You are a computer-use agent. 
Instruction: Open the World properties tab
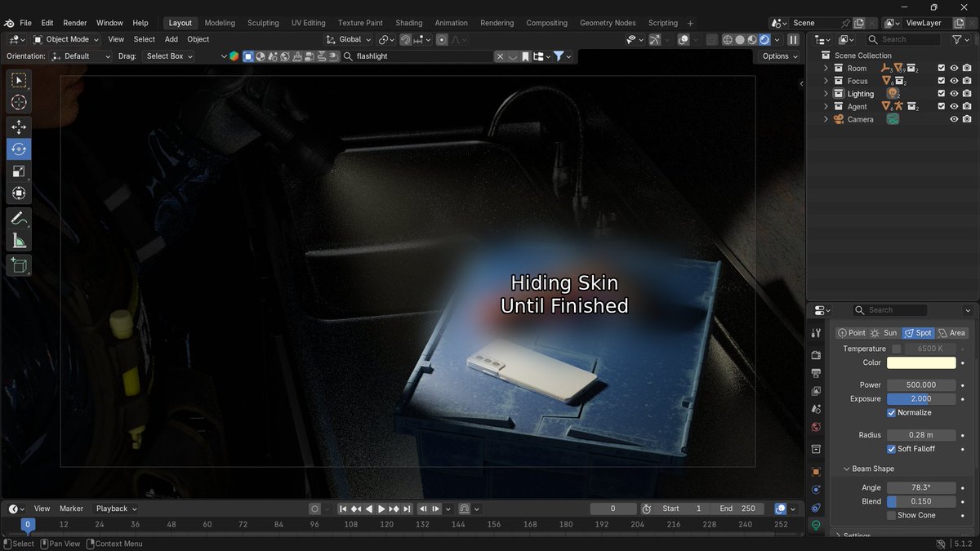pyautogui.click(x=816, y=427)
